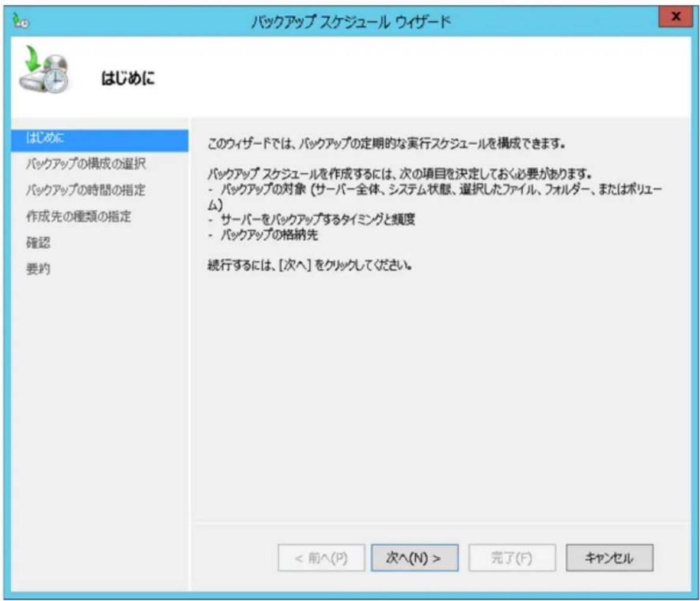Click the line サーバーをバックアップするタイミングと頻度
This screenshot has width=700, height=601.
[318, 219]
